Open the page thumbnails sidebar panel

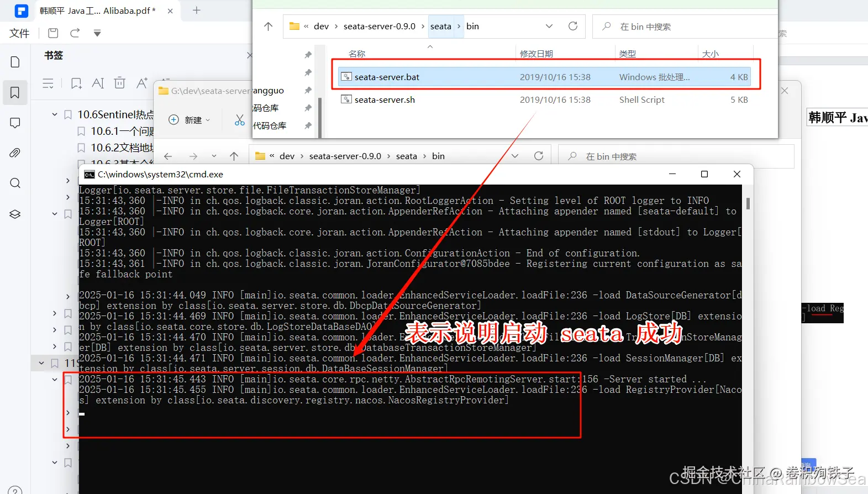click(x=15, y=62)
